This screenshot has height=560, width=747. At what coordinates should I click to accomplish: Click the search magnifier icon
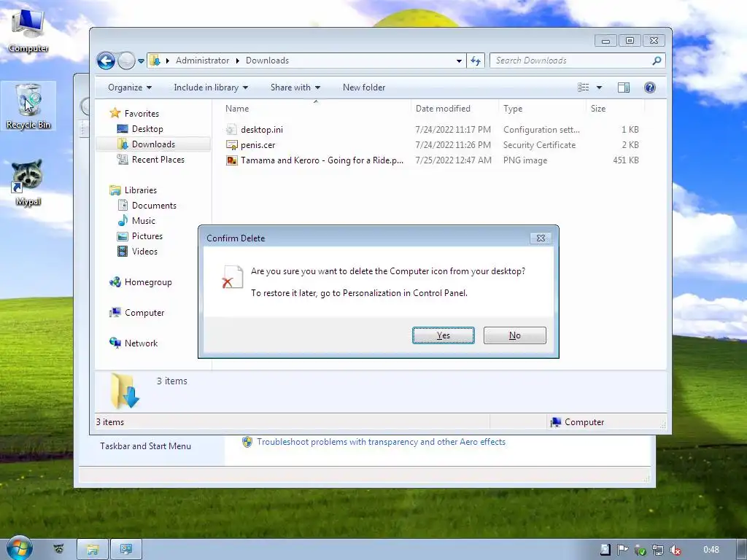(657, 61)
